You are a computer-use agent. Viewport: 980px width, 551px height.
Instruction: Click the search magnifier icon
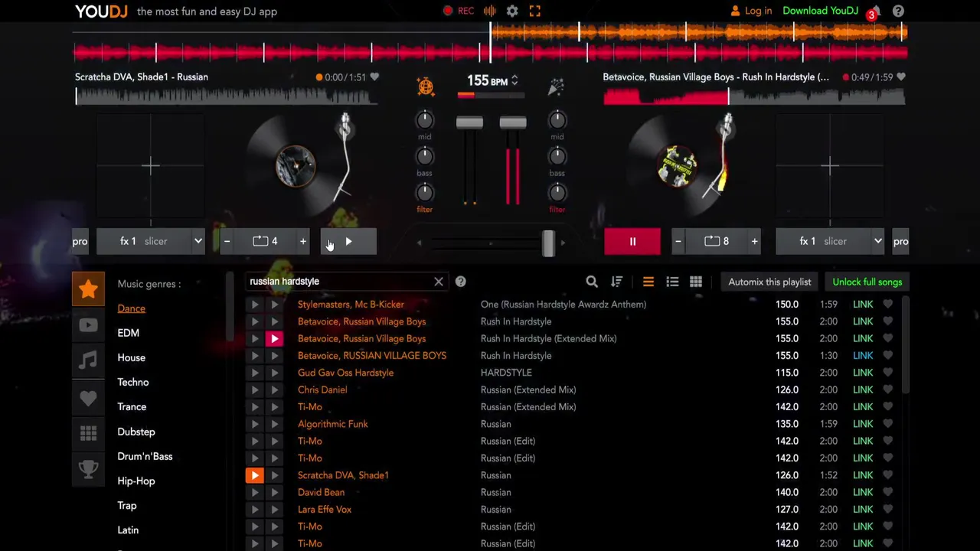(592, 282)
